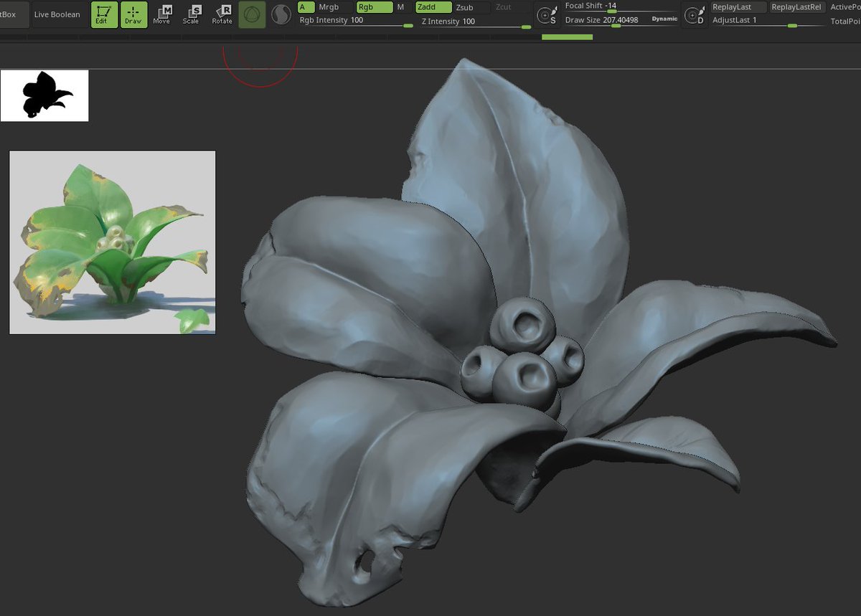Image resolution: width=861 pixels, height=616 pixels.
Task: Enable the M material channel
Action: tap(402, 7)
